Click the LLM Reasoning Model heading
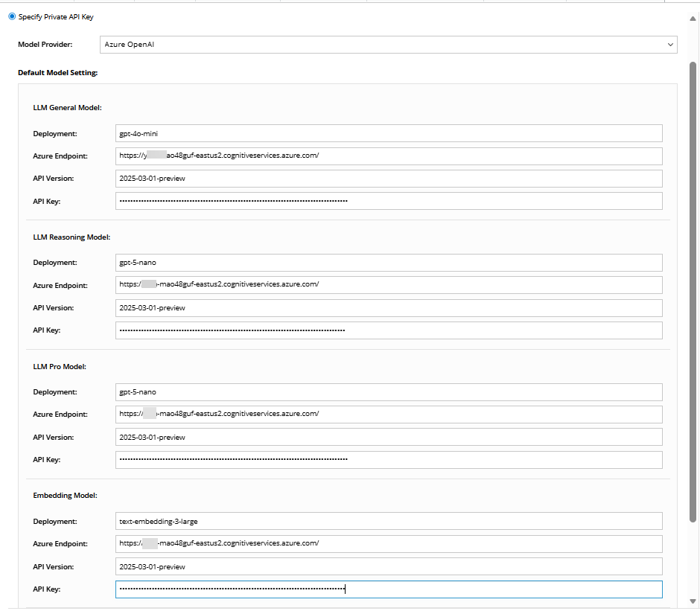Image resolution: width=700 pixels, height=611 pixels. pyautogui.click(x=71, y=237)
